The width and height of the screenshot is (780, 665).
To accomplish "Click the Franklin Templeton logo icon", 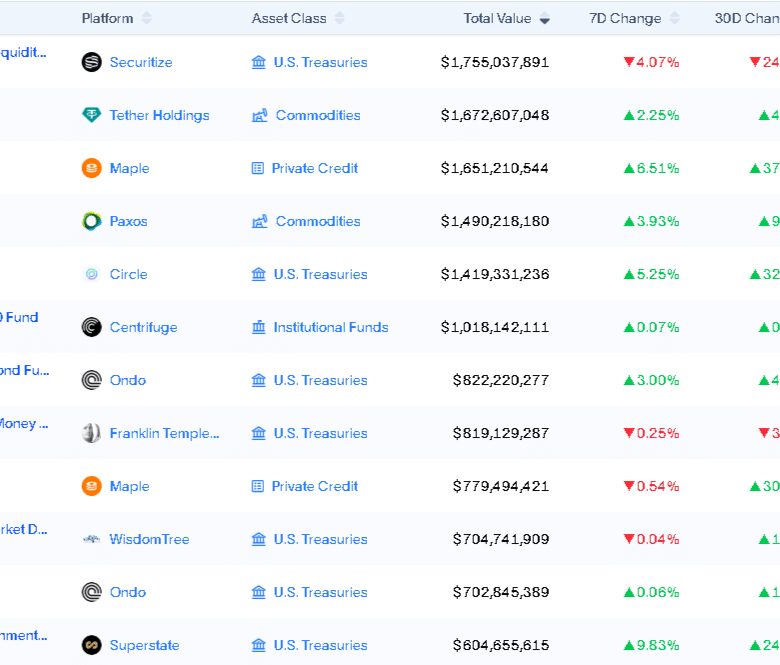I will (x=91, y=433).
